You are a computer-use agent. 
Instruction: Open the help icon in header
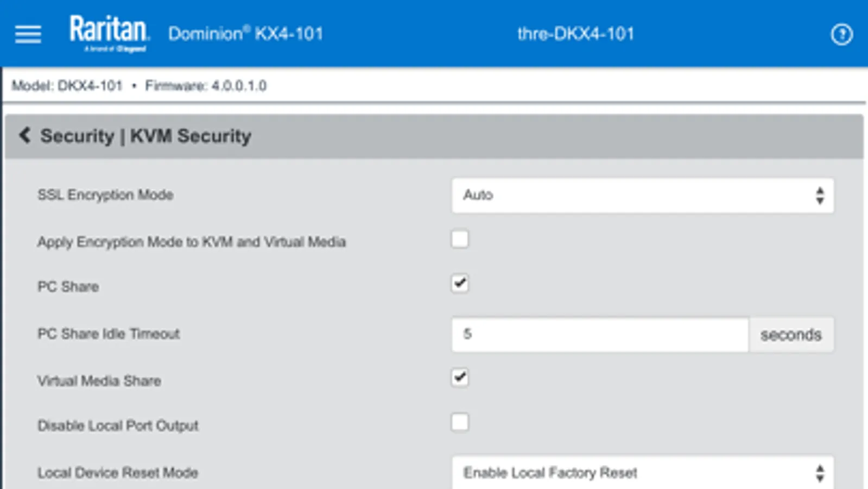[841, 35]
